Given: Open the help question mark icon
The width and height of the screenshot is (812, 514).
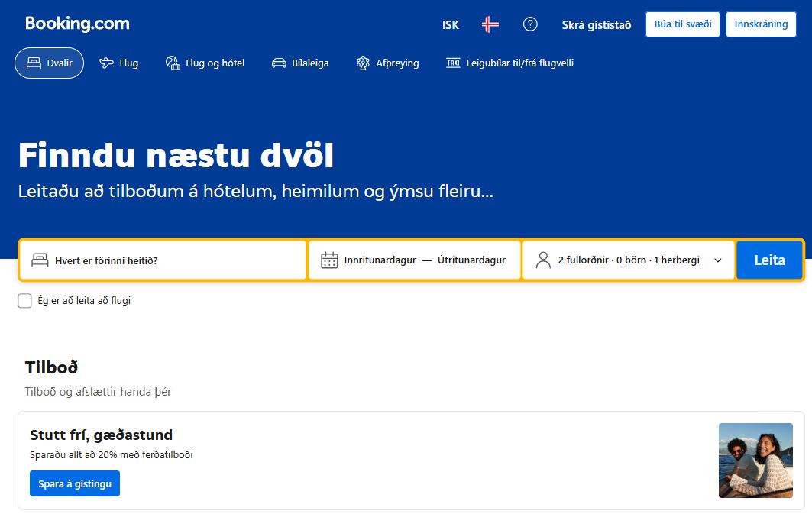Looking at the screenshot, I should 530,24.
